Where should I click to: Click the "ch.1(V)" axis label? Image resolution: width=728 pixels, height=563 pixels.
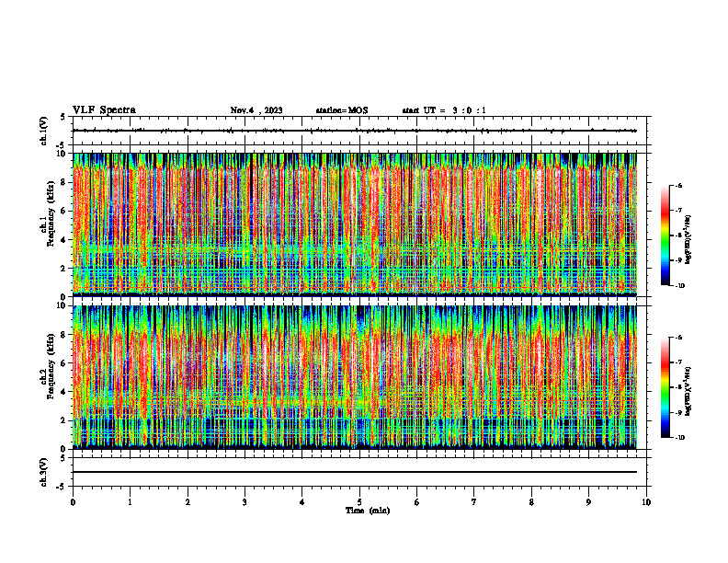click(44, 131)
